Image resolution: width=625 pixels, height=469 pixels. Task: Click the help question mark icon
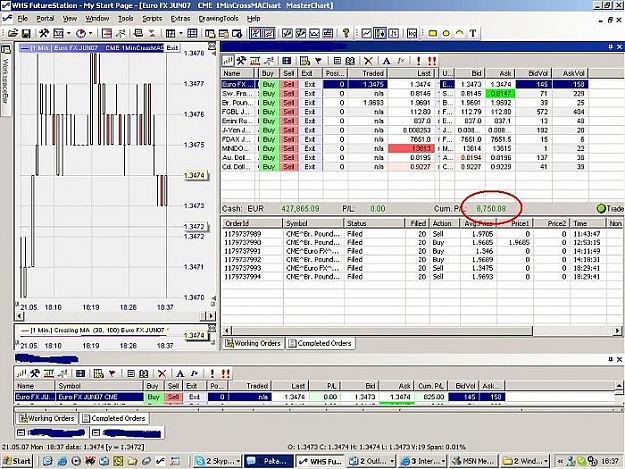pyautogui.click(x=346, y=33)
